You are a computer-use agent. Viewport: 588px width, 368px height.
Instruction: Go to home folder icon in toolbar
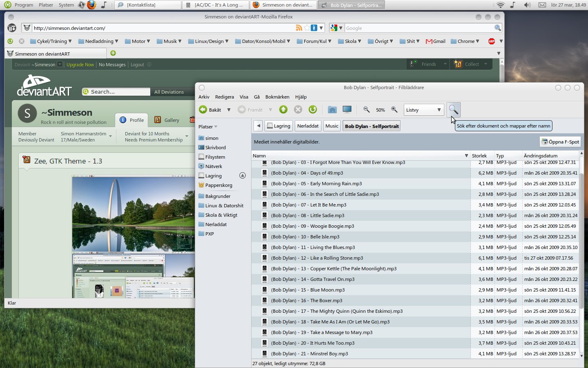pyautogui.click(x=332, y=110)
